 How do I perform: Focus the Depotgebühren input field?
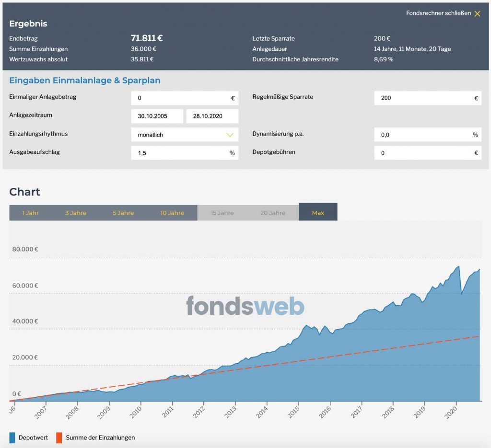[x=428, y=153]
